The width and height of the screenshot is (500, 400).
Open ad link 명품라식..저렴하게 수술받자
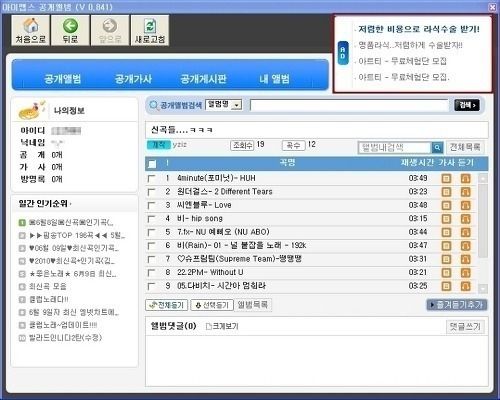(x=410, y=45)
